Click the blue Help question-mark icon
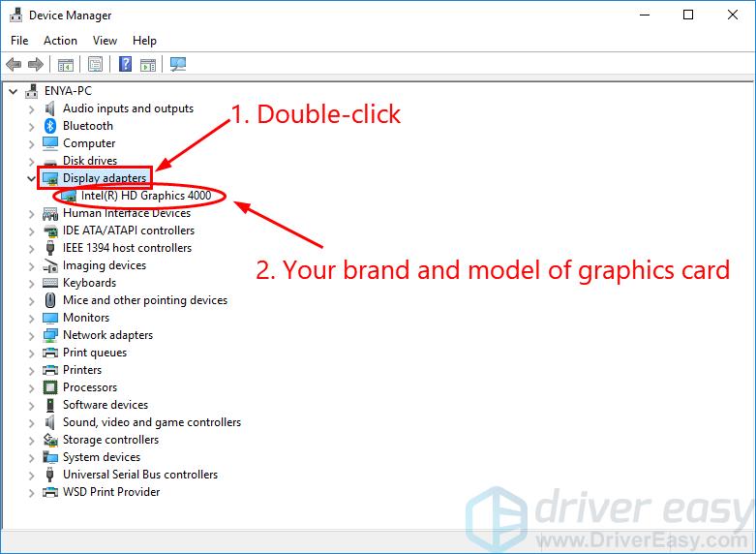This screenshot has height=554, width=756. point(126,64)
